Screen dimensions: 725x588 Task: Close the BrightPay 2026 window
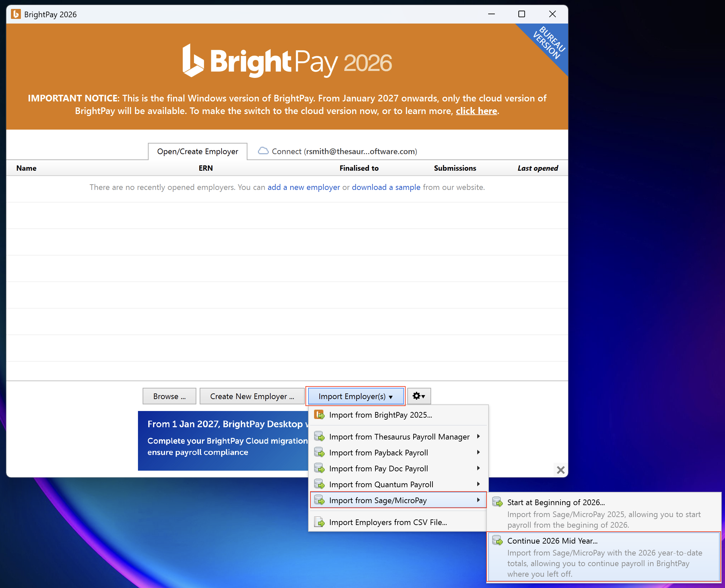click(553, 14)
